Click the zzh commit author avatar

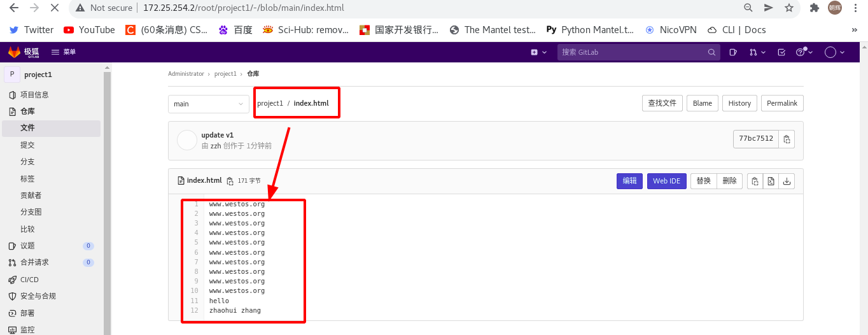click(x=187, y=140)
